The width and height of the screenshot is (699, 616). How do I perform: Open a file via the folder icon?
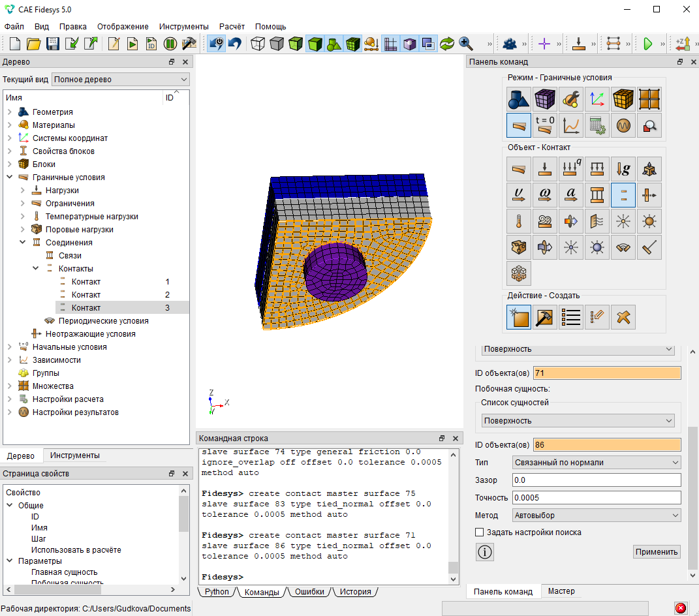pyautogui.click(x=33, y=44)
